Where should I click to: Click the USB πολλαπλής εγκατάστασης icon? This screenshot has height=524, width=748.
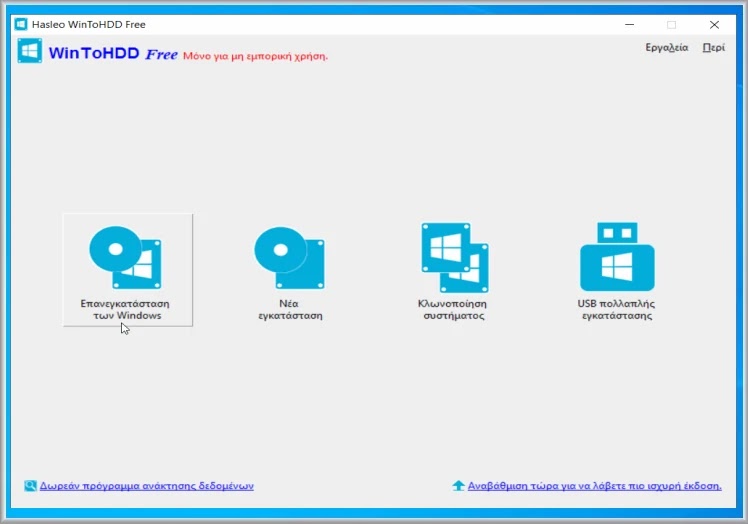coord(617,256)
